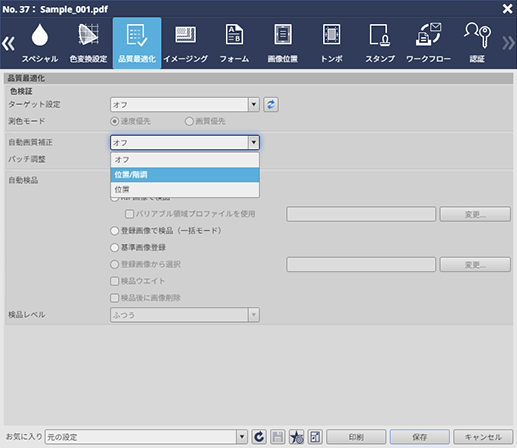
Task: Click the refresh icon beside ターゲット設定
Action: click(271, 105)
